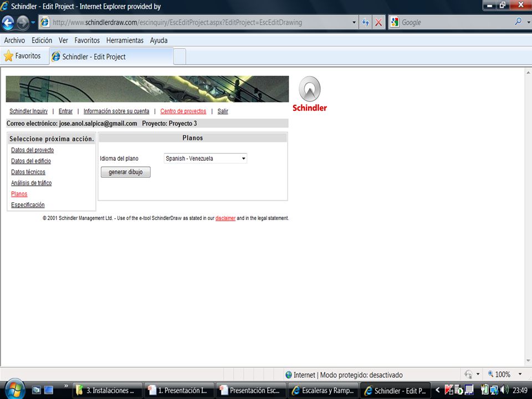The image size is (532, 399).
Task: Switch to '1. Presentación I...' taskbar window
Action: [x=180, y=391]
